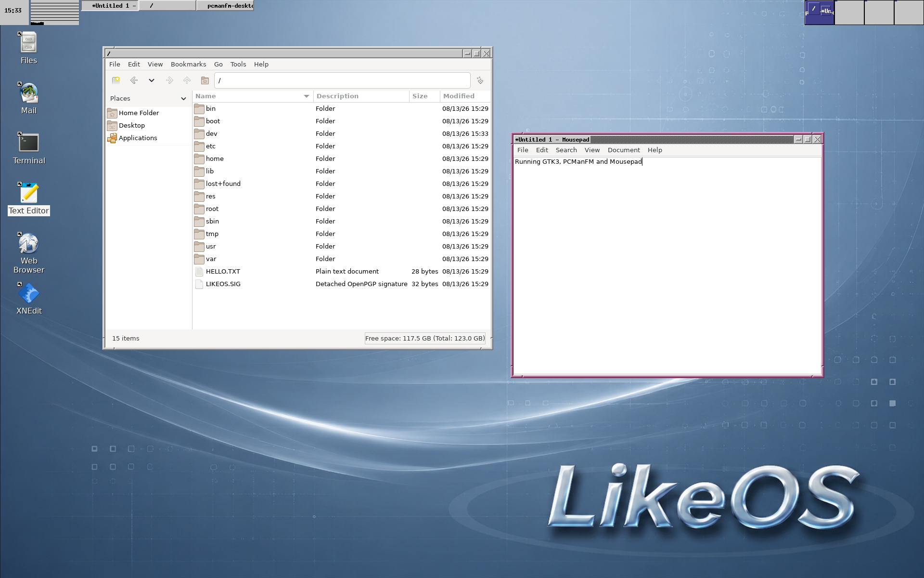Switch to the fourth workspace in pager
Image resolution: width=924 pixels, height=578 pixels.
tap(909, 13)
